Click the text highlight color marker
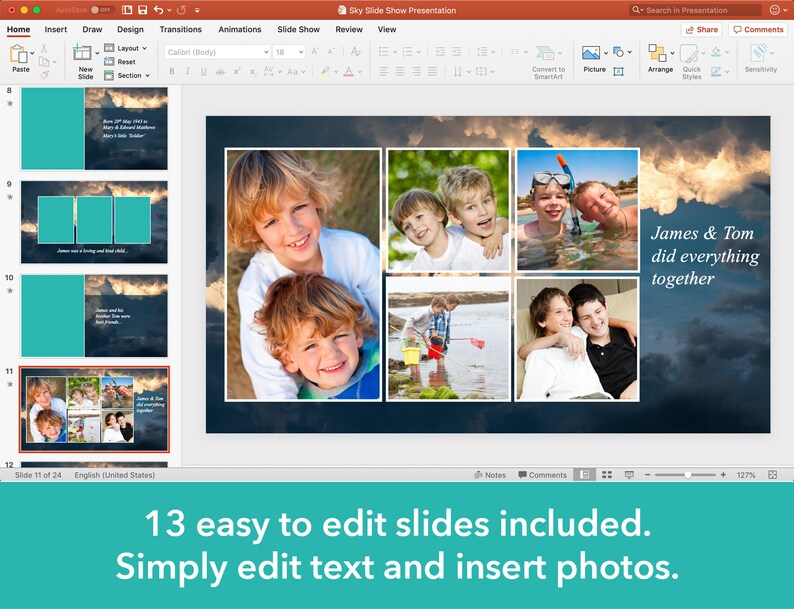Image resolution: width=794 pixels, height=609 pixels. pyautogui.click(x=325, y=72)
